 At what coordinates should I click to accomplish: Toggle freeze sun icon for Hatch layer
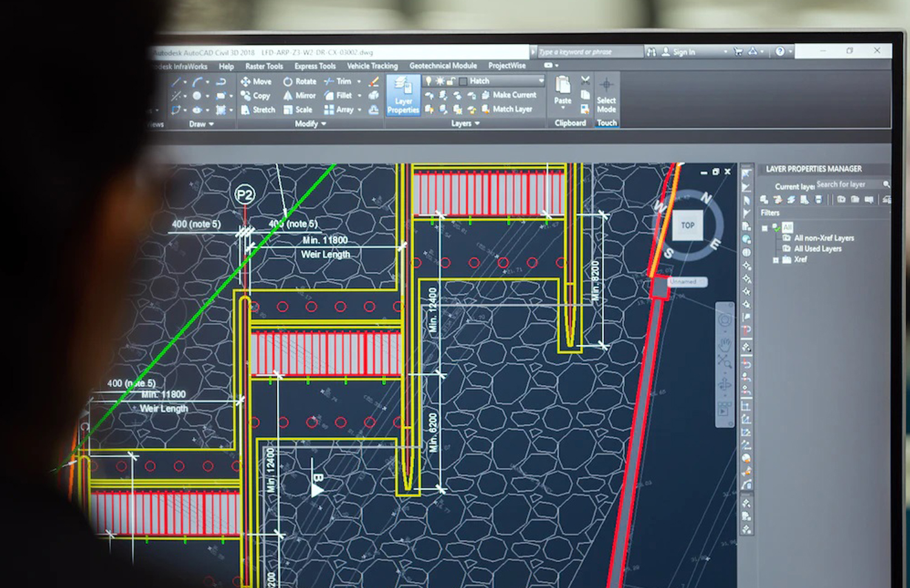click(x=440, y=81)
